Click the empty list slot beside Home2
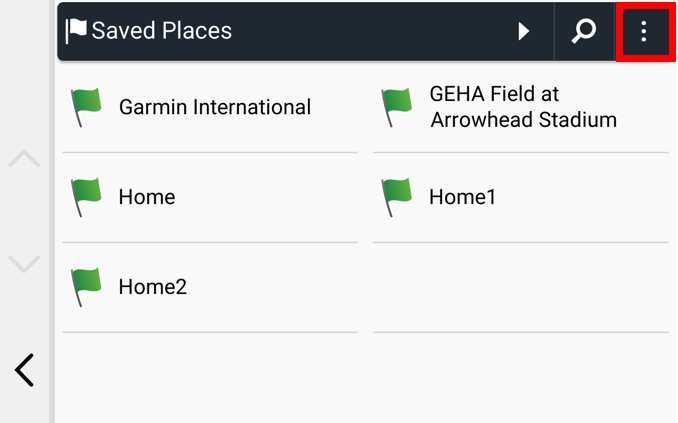 (521, 288)
